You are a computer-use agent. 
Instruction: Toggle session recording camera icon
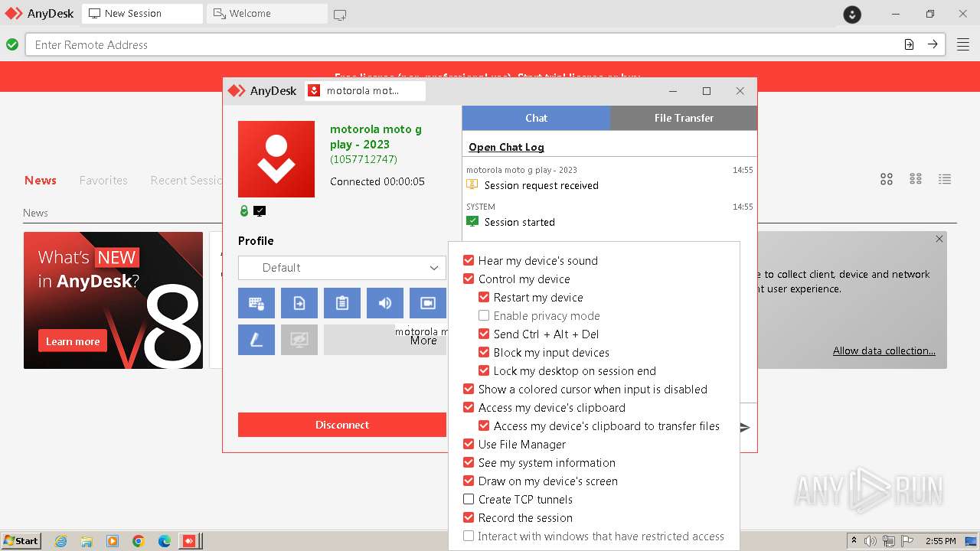428,303
